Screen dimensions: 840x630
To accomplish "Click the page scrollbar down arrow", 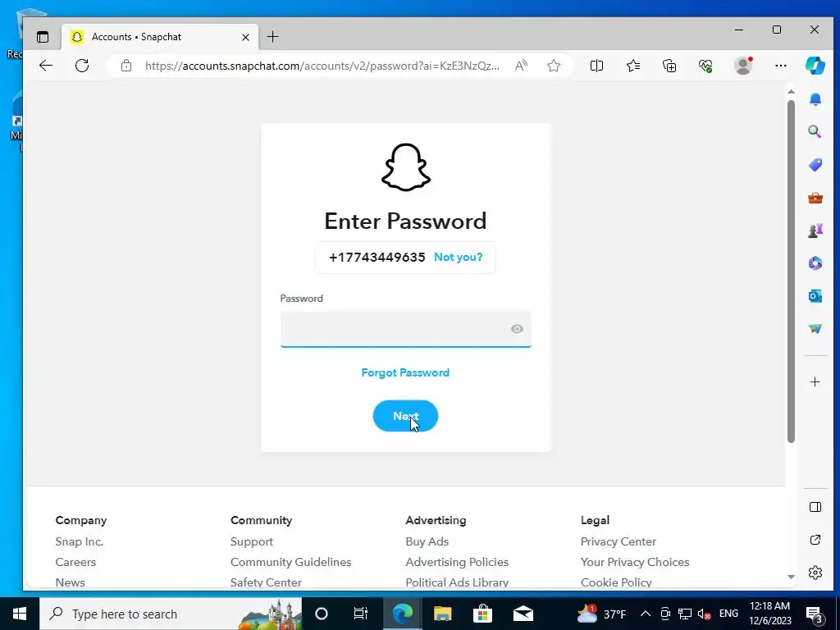I will coord(791,577).
